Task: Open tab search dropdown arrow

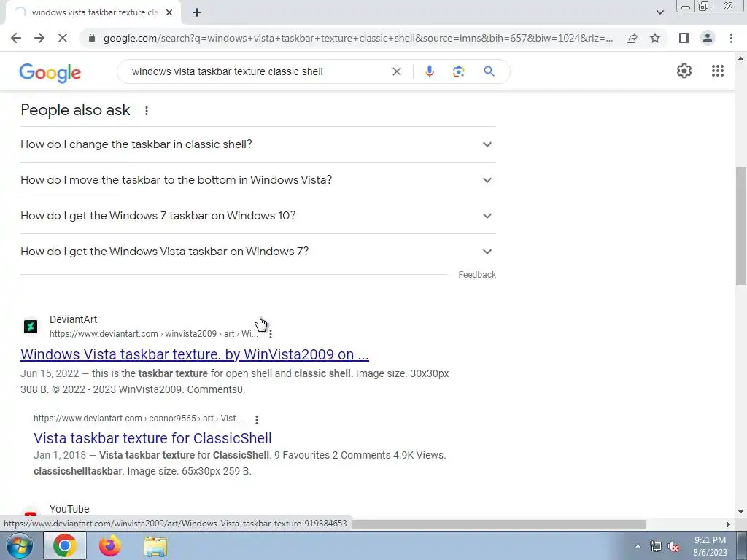Action: (x=659, y=12)
